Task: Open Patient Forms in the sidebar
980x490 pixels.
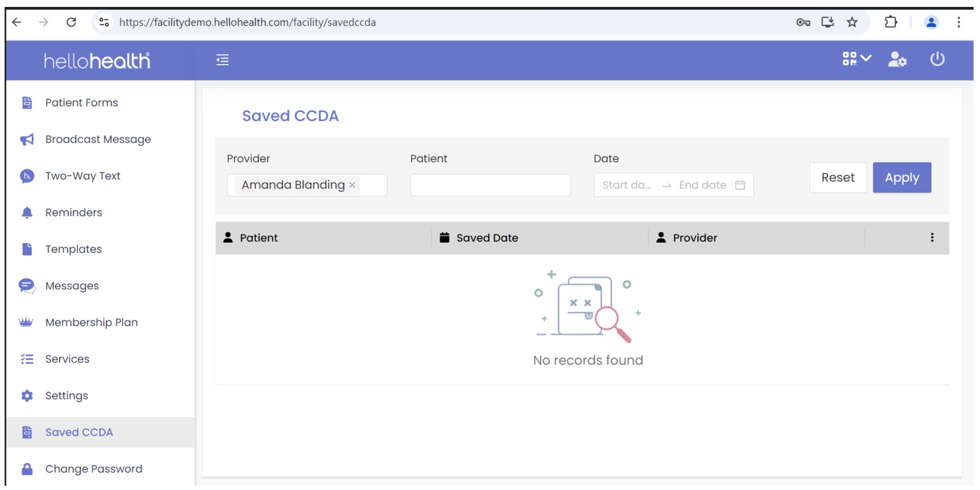Action: point(81,103)
